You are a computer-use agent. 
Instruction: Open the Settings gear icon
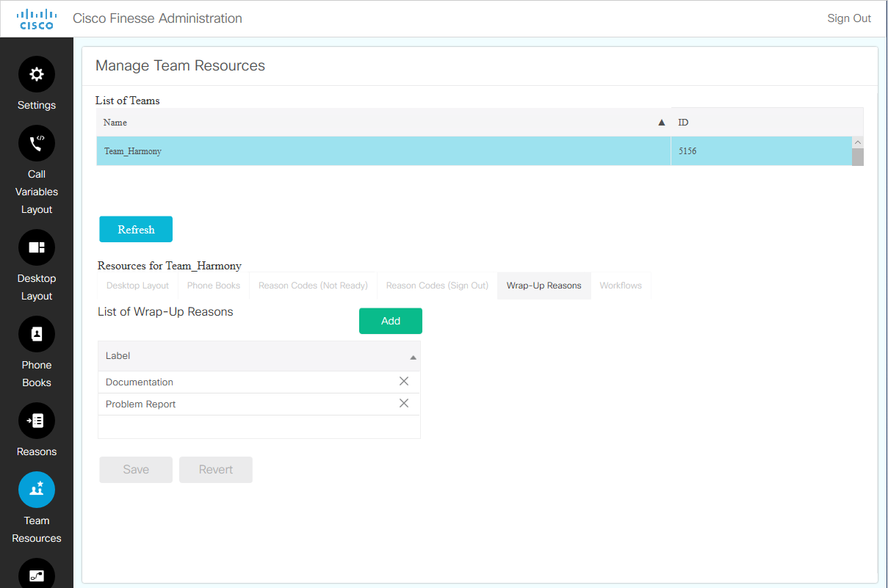coord(37,74)
